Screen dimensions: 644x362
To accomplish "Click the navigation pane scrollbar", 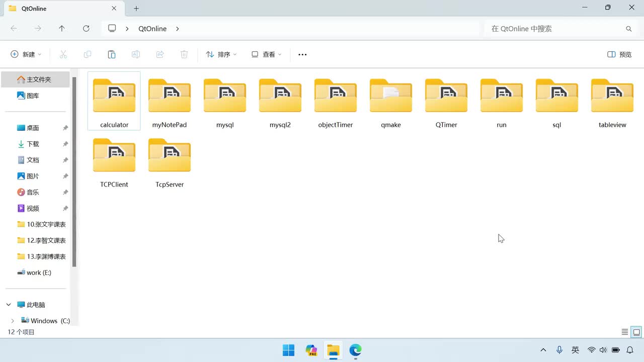I will click(x=74, y=171).
